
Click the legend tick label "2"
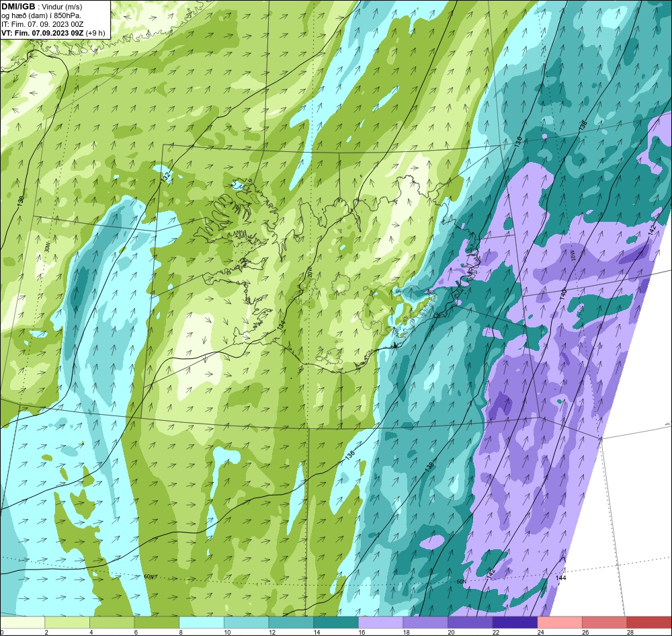[x=46, y=632]
